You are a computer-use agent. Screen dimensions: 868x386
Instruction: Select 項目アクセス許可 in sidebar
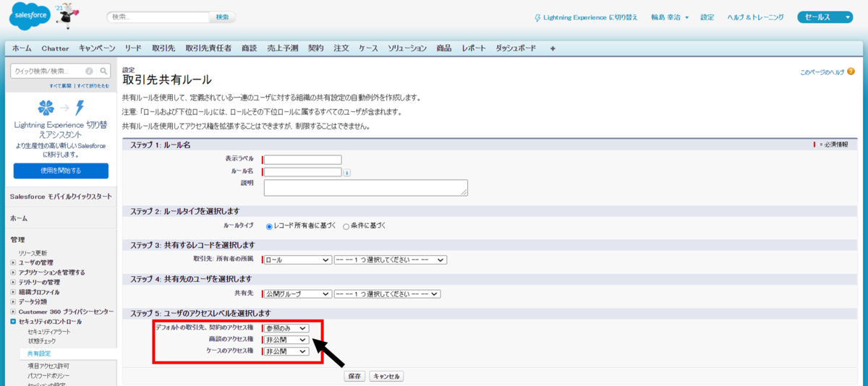coord(48,366)
